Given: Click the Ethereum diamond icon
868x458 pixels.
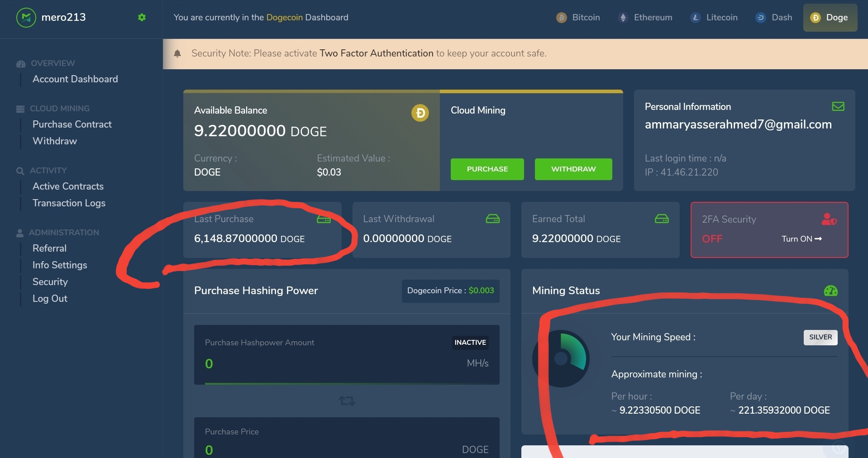Looking at the screenshot, I should [x=623, y=18].
